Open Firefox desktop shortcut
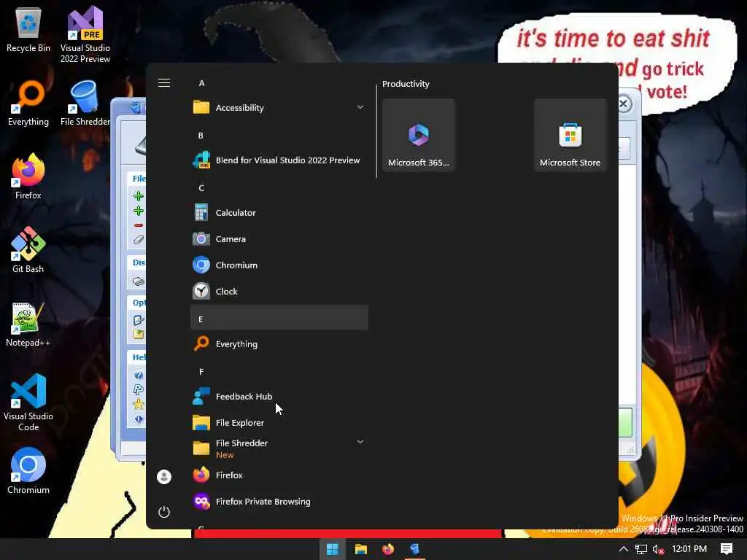 click(x=28, y=176)
